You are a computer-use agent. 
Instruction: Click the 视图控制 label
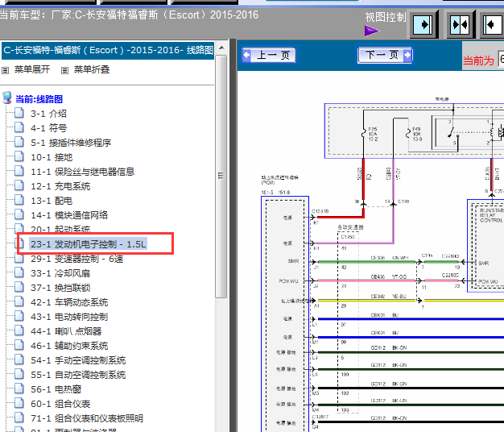click(386, 18)
